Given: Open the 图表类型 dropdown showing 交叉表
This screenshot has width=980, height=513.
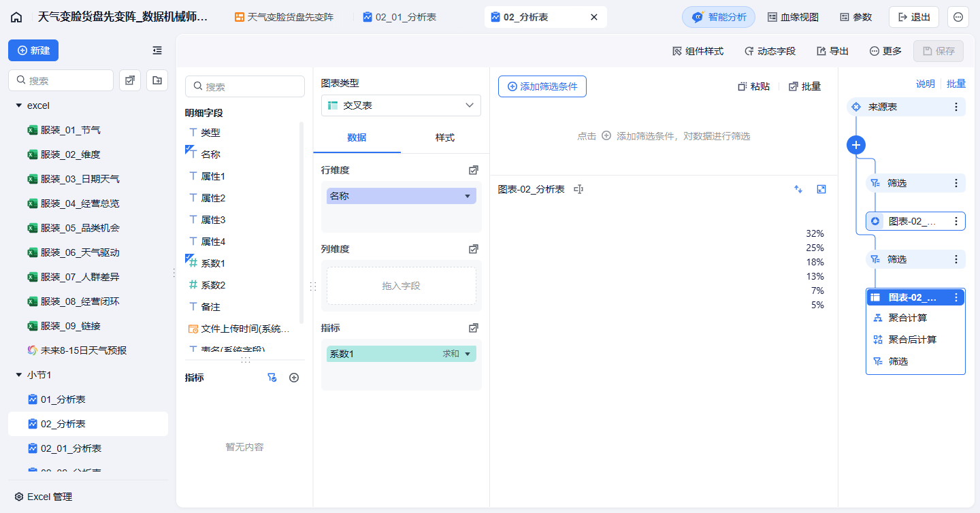Looking at the screenshot, I should tap(401, 105).
